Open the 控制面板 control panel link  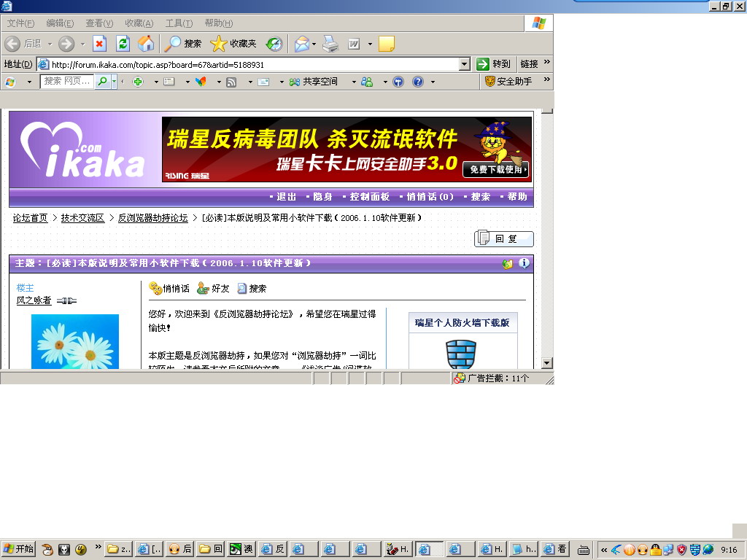(x=370, y=197)
